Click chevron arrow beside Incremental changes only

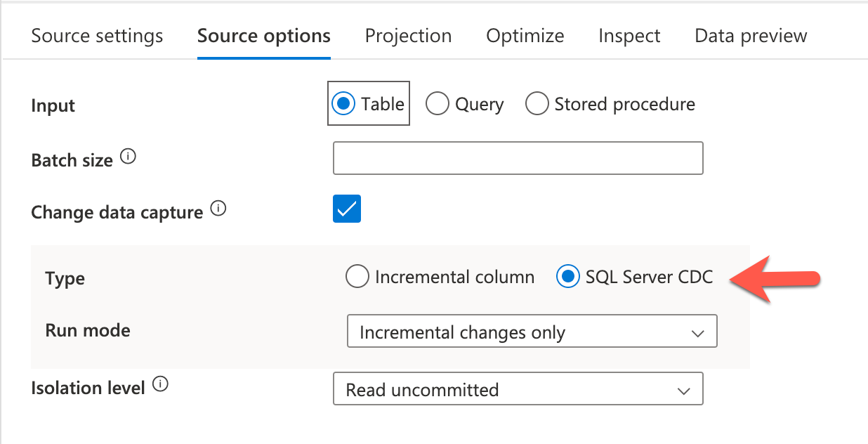point(697,333)
